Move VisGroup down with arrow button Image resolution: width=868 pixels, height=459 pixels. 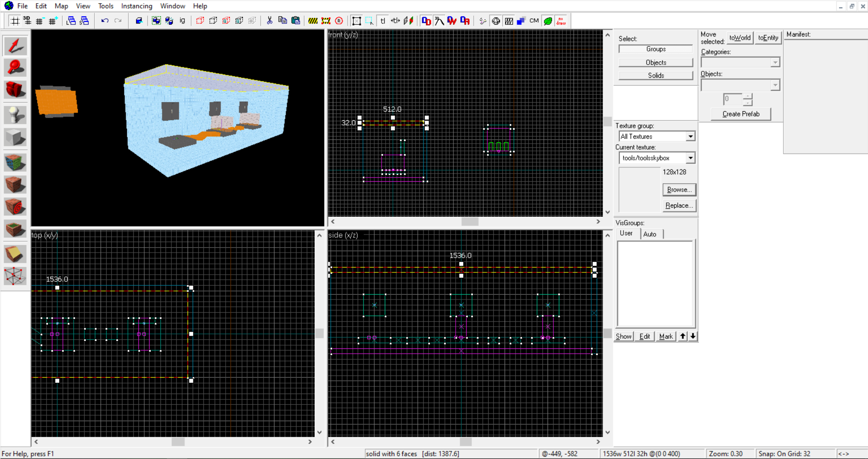(x=693, y=337)
